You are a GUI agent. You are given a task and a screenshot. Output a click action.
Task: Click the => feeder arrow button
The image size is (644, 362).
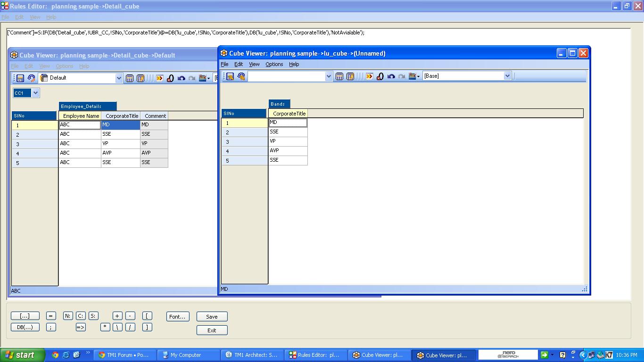(x=81, y=327)
